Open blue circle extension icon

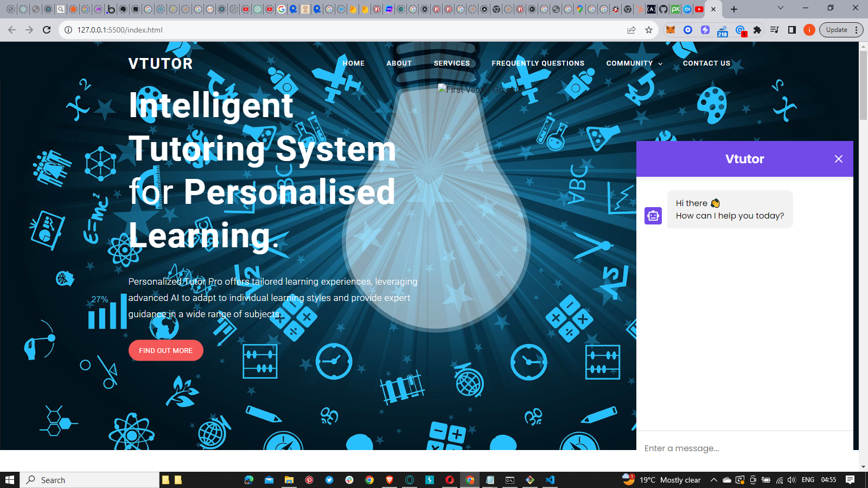[688, 30]
